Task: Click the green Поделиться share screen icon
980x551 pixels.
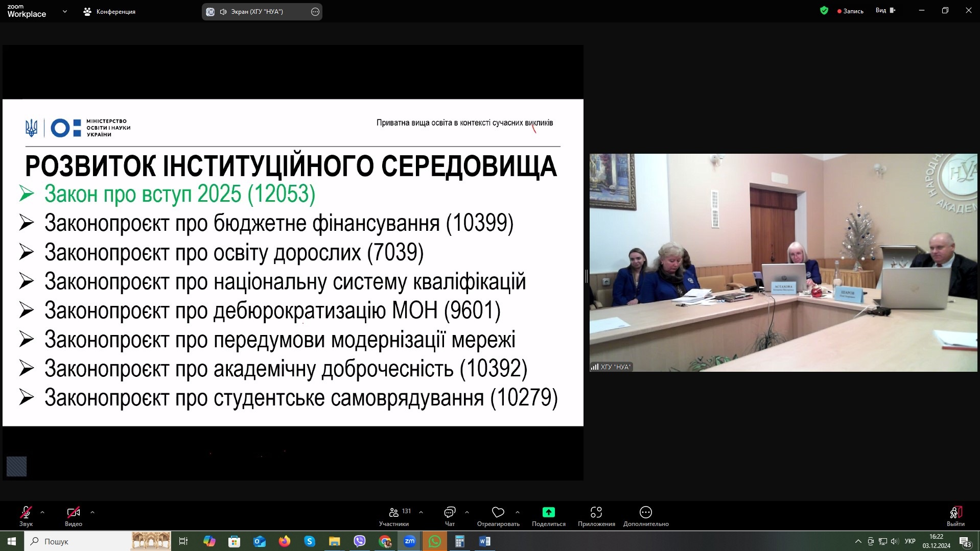Action: pos(548,512)
